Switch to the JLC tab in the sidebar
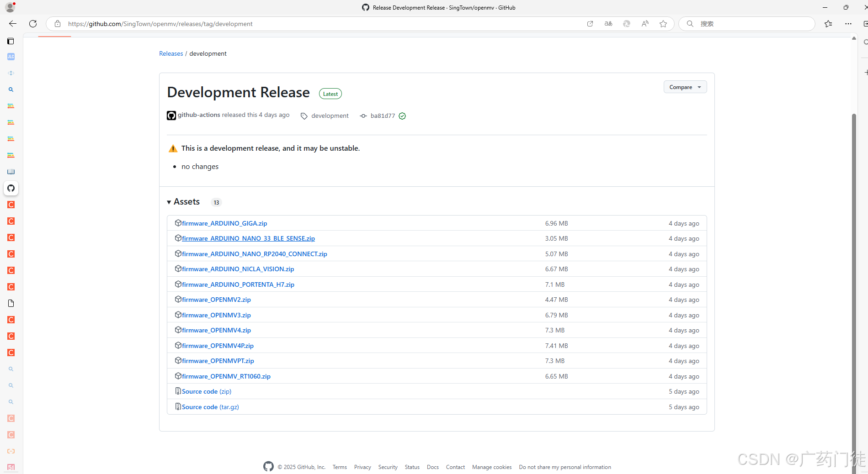This screenshot has height=474, width=868. pyautogui.click(x=11, y=57)
